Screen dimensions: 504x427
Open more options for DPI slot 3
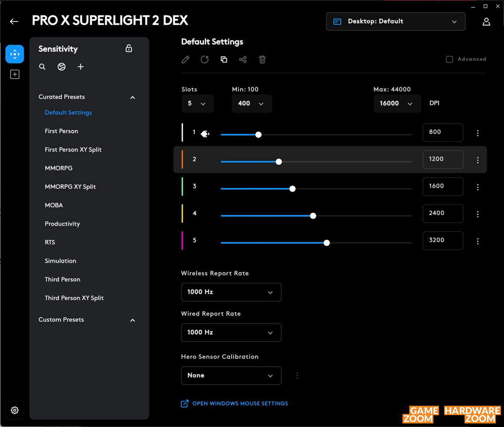478,187
